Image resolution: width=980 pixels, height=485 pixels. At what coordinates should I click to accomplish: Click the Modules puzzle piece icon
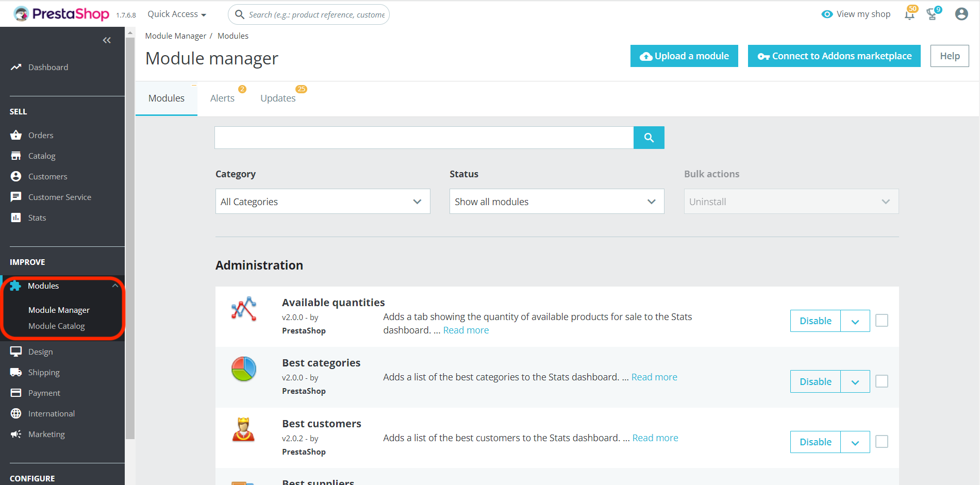click(15, 286)
